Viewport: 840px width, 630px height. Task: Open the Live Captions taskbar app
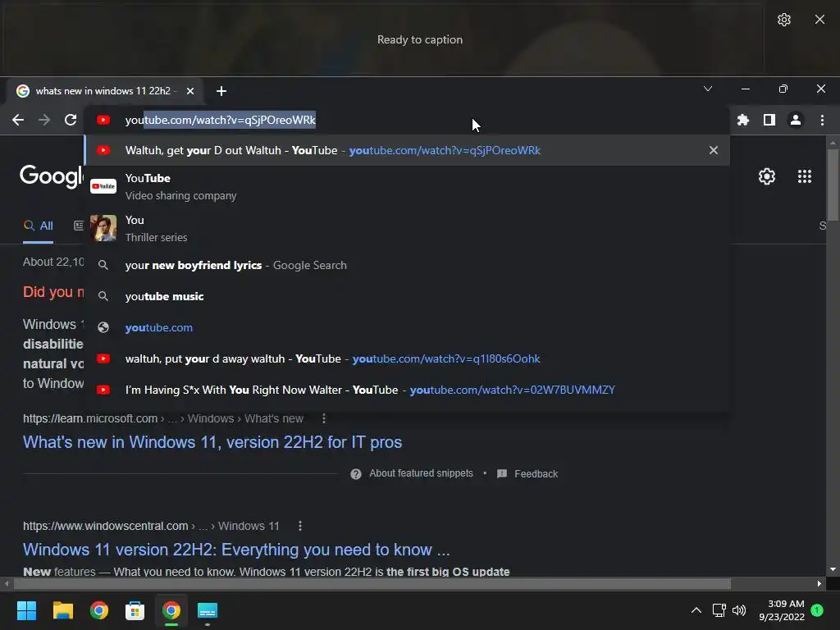(208, 610)
